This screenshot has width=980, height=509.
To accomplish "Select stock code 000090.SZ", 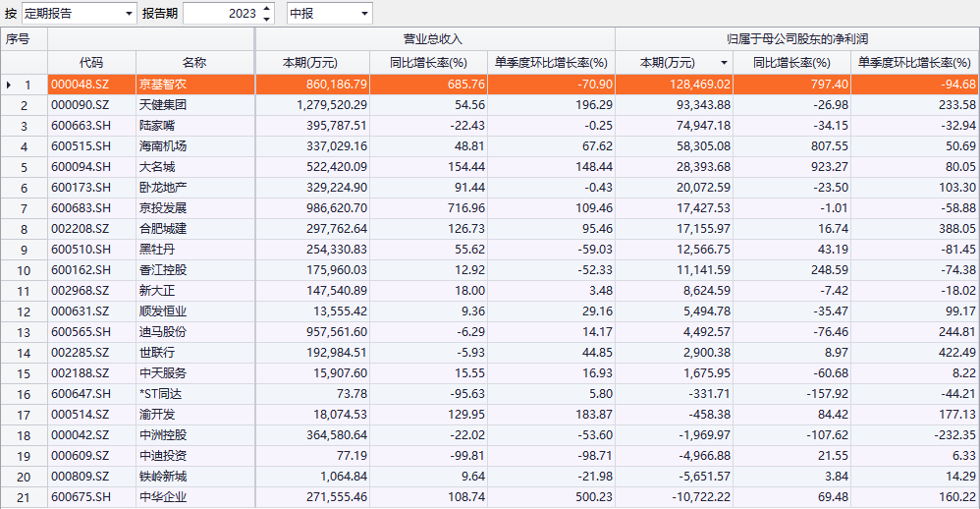I will pos(81,105).
